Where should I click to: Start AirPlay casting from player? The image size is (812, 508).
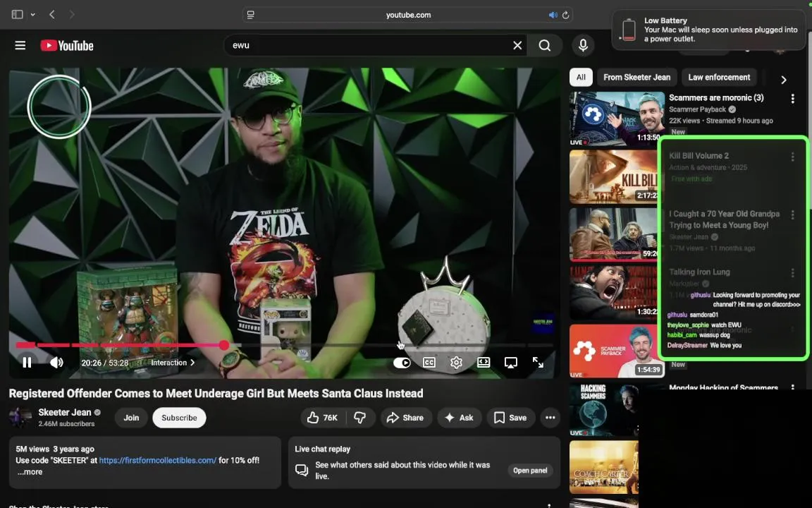510,363
